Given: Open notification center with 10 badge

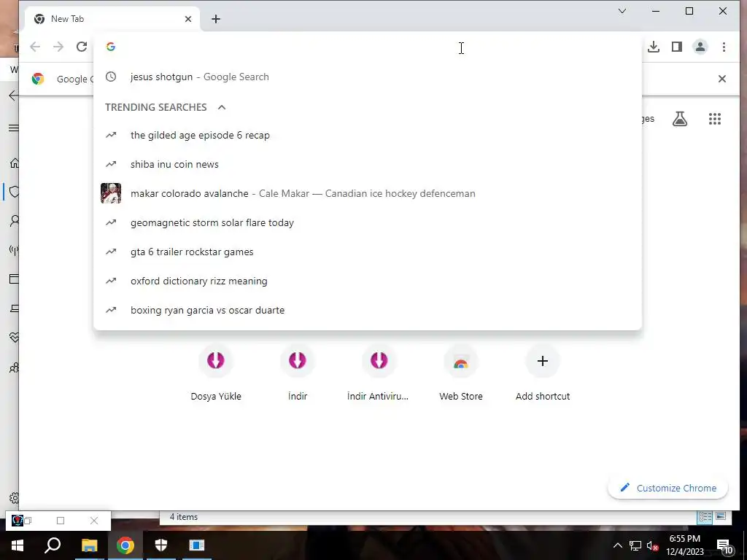Looking at the screenshot, I should point(724,545).
